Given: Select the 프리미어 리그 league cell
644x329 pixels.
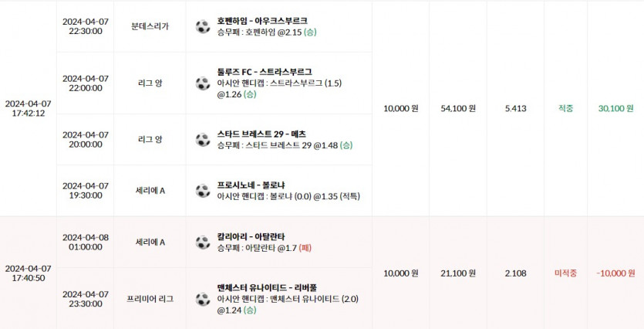Looking at the screenshot, I should pyautogui.click(x=150, y=298).
